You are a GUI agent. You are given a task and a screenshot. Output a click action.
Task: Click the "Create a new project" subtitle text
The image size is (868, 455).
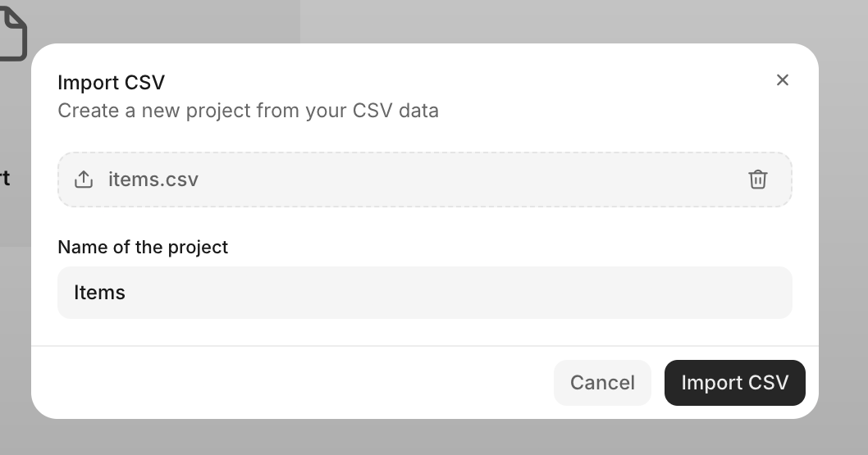pyautogui.click(x=248, y=111)
